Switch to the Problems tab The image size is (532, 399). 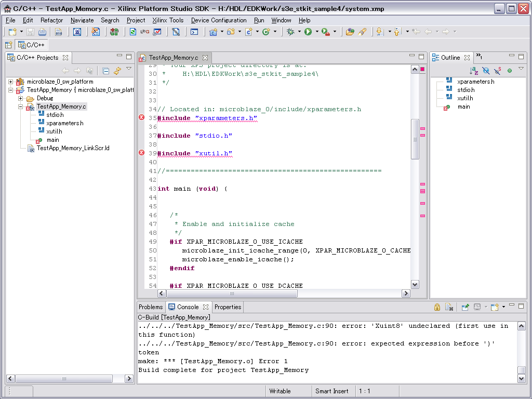pos(151,307)
